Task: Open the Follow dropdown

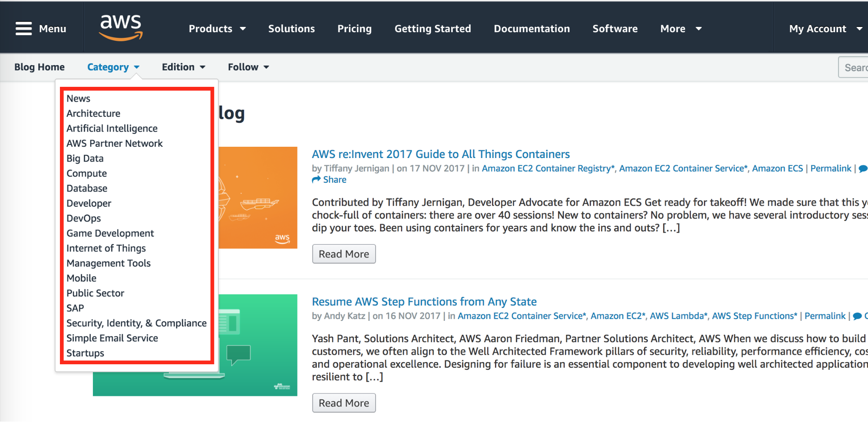Action: point(248,67)
